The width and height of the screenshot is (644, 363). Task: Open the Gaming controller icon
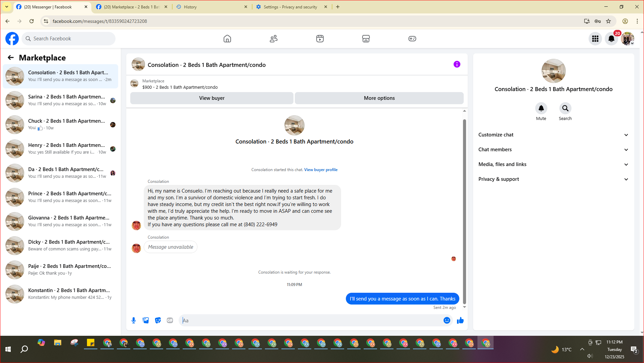coord(412,39)
